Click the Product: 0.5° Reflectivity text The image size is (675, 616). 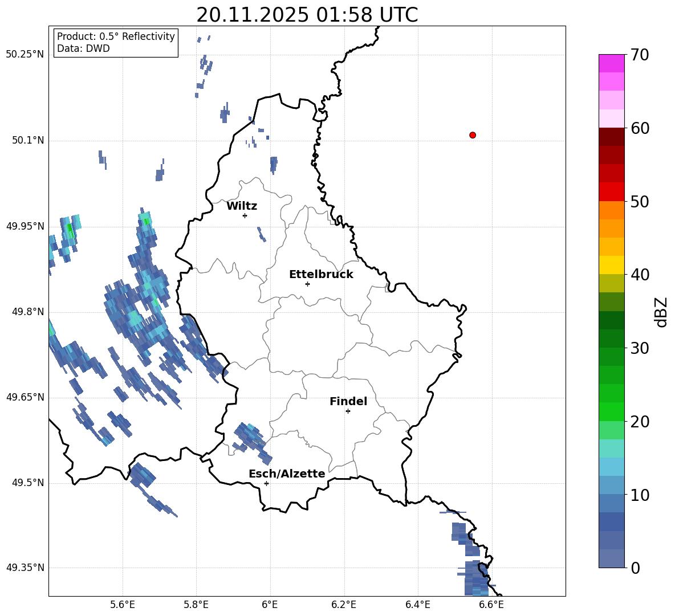click(x=116, y=36)
